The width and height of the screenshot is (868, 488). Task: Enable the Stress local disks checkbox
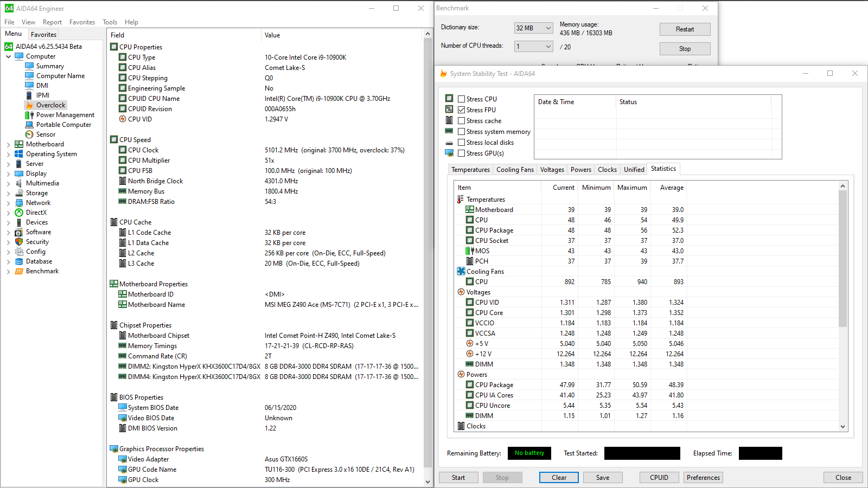click(x=462, y=143)
